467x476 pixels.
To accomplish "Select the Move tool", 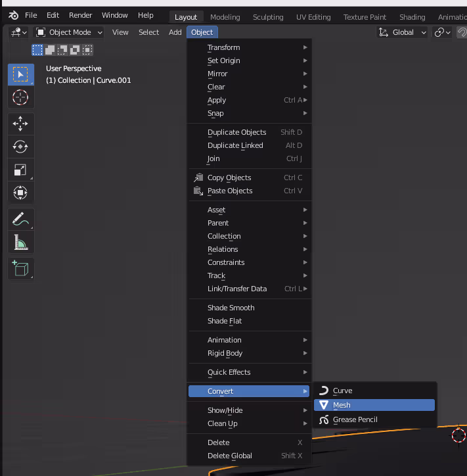I will click(20, 124).
